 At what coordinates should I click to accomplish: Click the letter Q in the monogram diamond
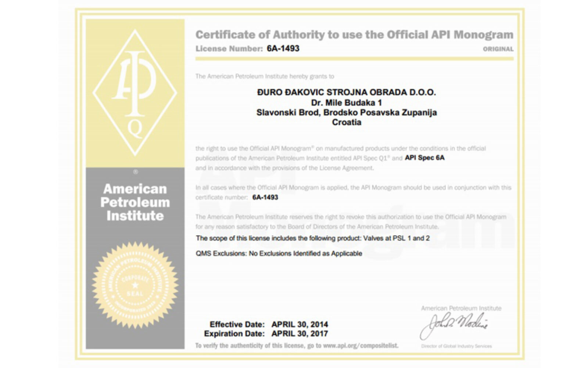(135, 129)
